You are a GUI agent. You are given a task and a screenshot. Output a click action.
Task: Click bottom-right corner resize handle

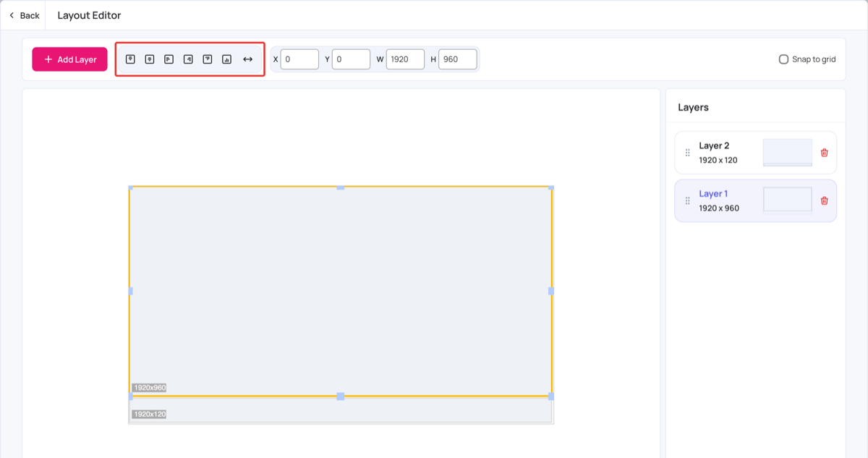(x=551, y=396)
